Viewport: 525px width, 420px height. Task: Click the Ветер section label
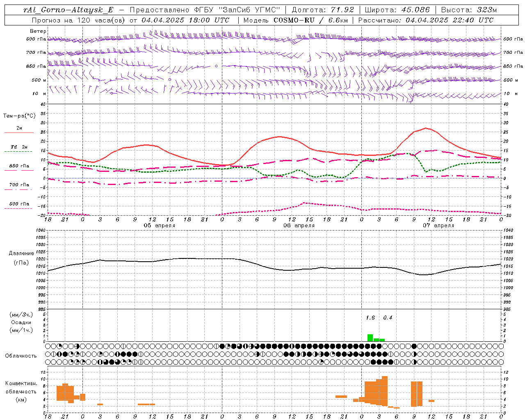(38, 31)
